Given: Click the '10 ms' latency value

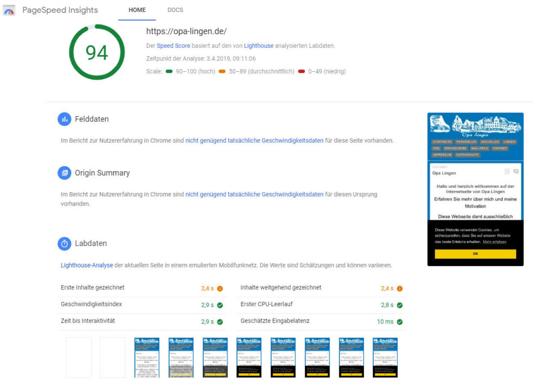Looking at the screenshot, I should click(385, 322).
